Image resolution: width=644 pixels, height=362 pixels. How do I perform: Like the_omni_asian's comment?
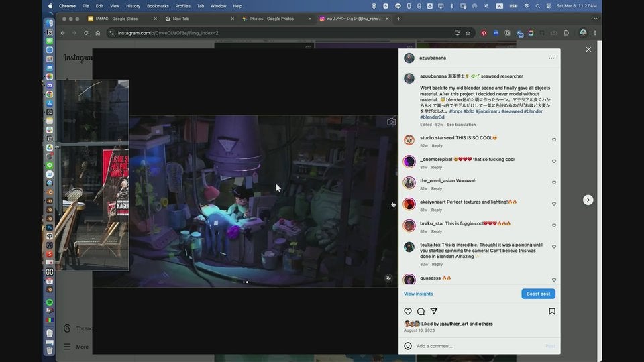pyautogui.click(x=553, y=182)
